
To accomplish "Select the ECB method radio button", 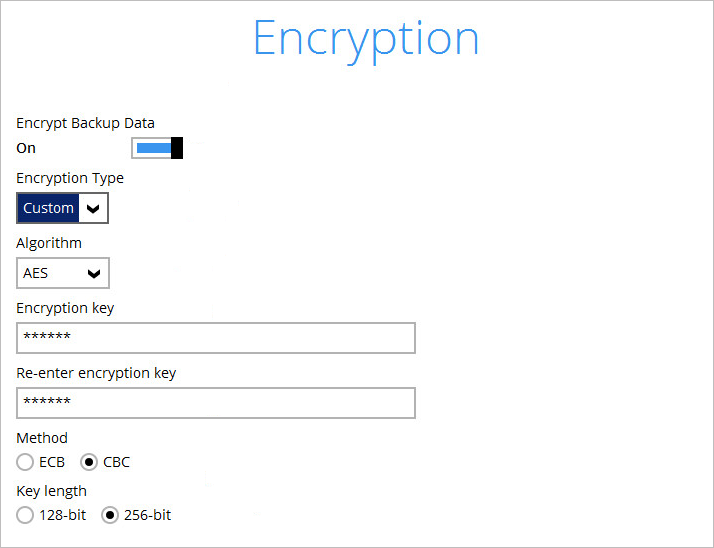I will coord(25,462).
